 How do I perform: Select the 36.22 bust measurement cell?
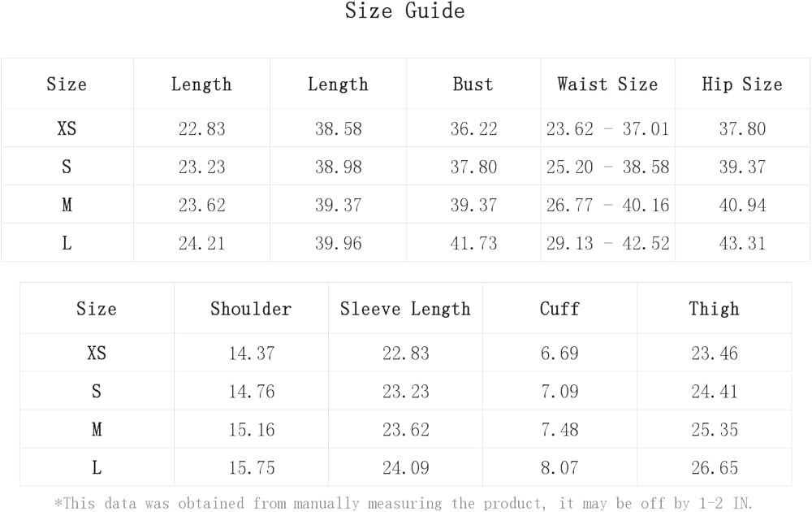click(x=473, y=128)
